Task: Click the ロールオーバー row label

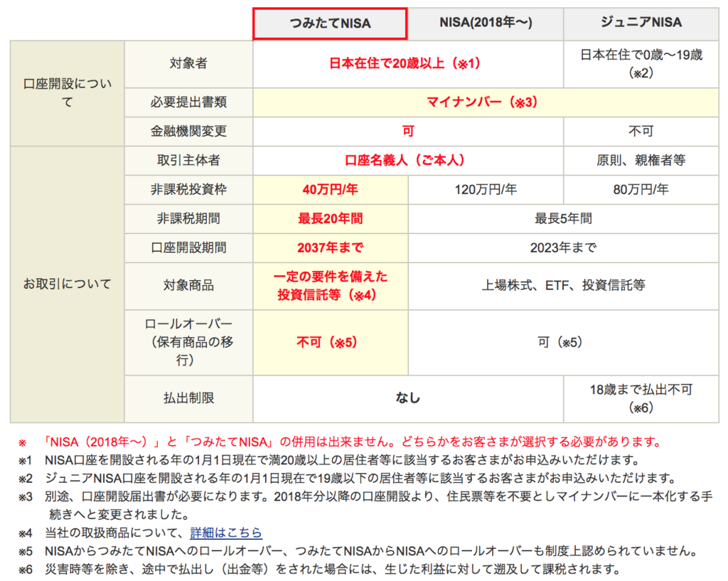Action: (188, 342)
